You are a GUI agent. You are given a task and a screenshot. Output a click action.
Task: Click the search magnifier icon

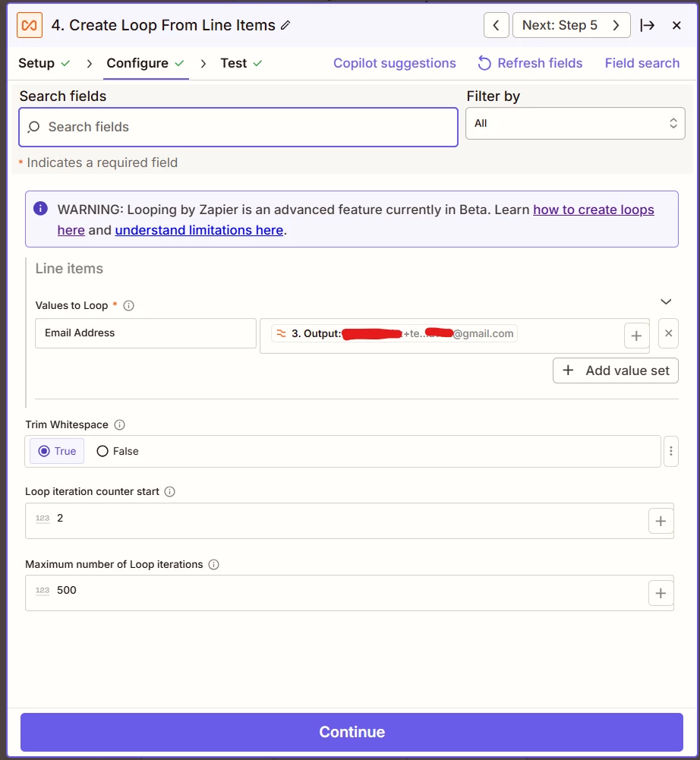tap(33, 127)
